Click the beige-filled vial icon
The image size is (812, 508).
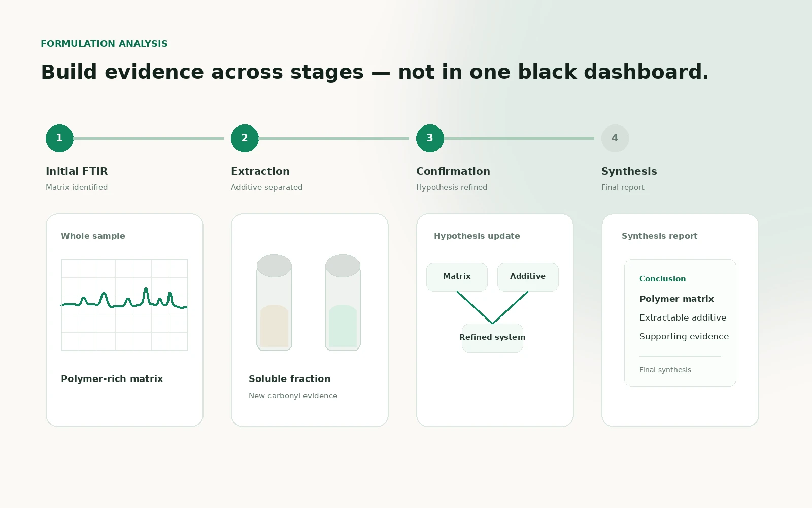pos(274,302)
